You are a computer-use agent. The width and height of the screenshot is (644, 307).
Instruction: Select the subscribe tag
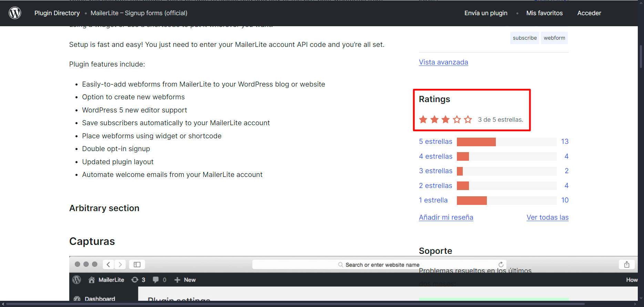click(x=525, y=38)
